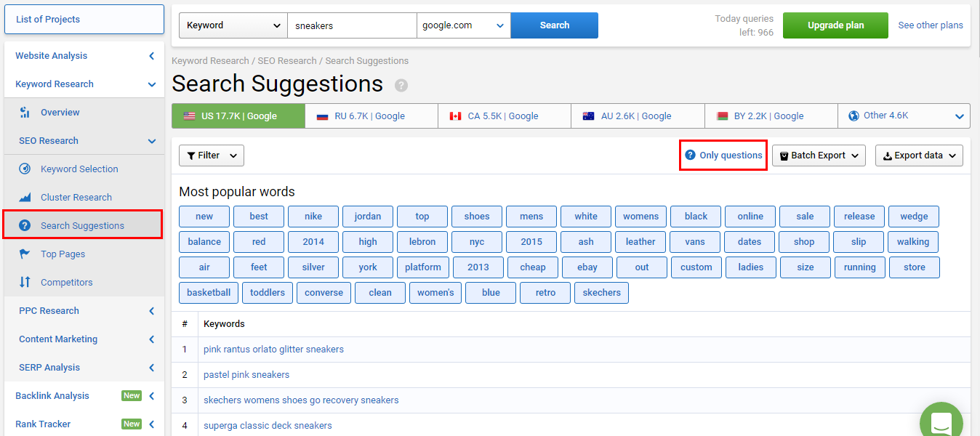Image resolution: width=980 pixels, height=436 pixels.
Task: Open Top Pages in the sidebar
Action: pos(63,254)
